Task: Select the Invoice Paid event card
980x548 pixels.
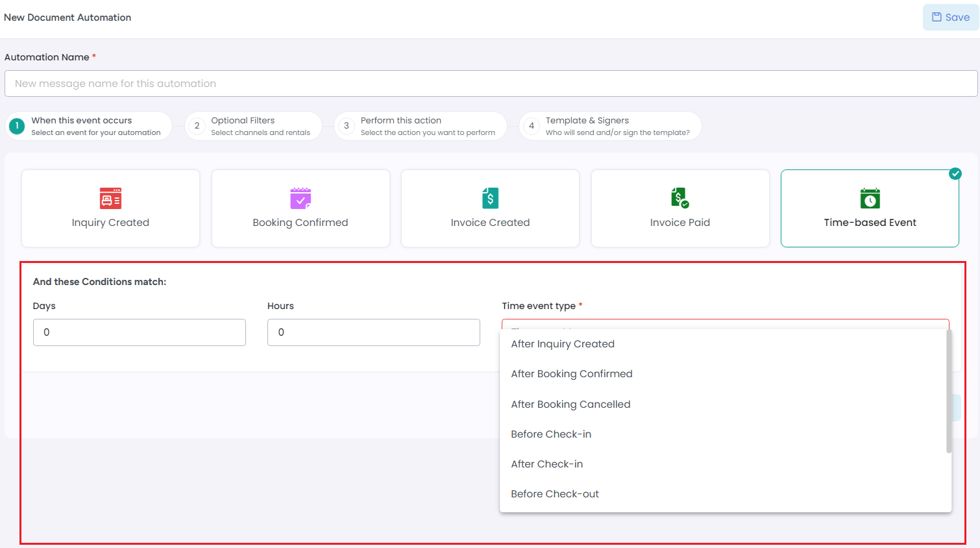Action: pyautogui.click(x=680, y=208)
